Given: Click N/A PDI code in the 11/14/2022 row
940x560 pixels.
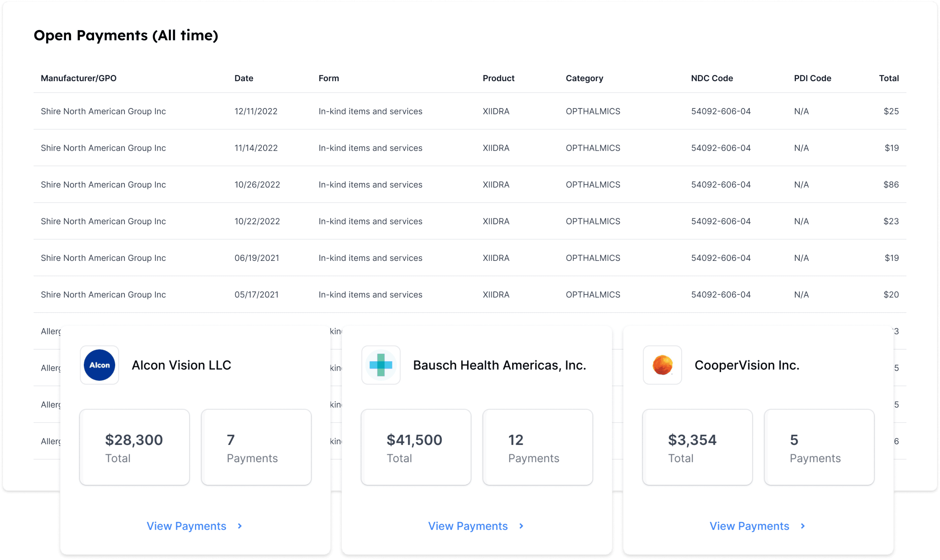Looking at the screenshot, I should point(801,147).
